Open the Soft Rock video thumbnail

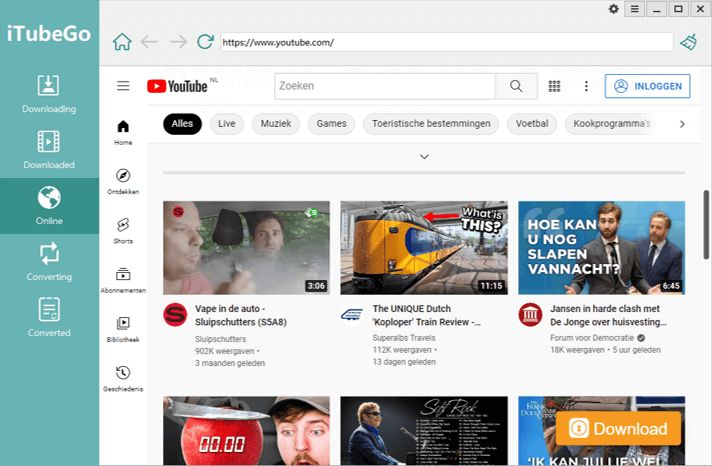point(424,431)
